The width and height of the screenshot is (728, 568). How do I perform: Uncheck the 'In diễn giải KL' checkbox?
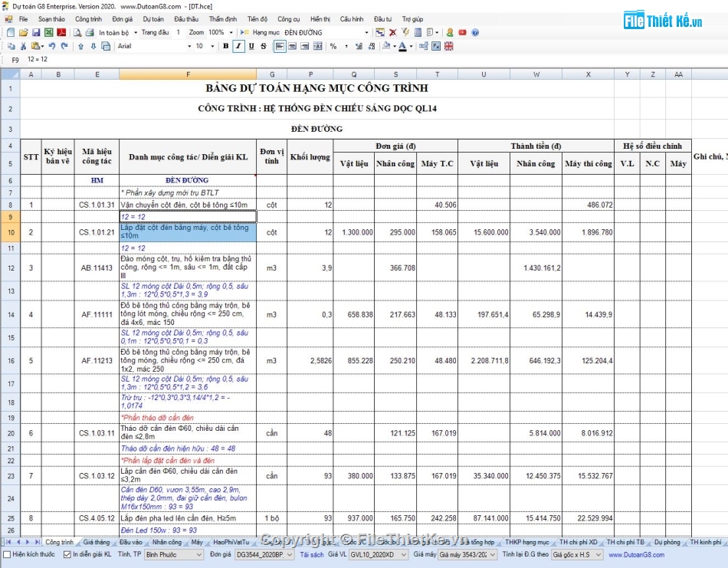click(67, 554)
